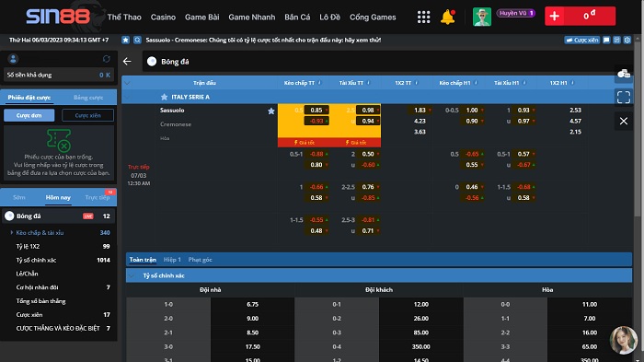Select the 6.75 odds for score 1-0
Screen dimensions: 644x362
pos(253,304)
